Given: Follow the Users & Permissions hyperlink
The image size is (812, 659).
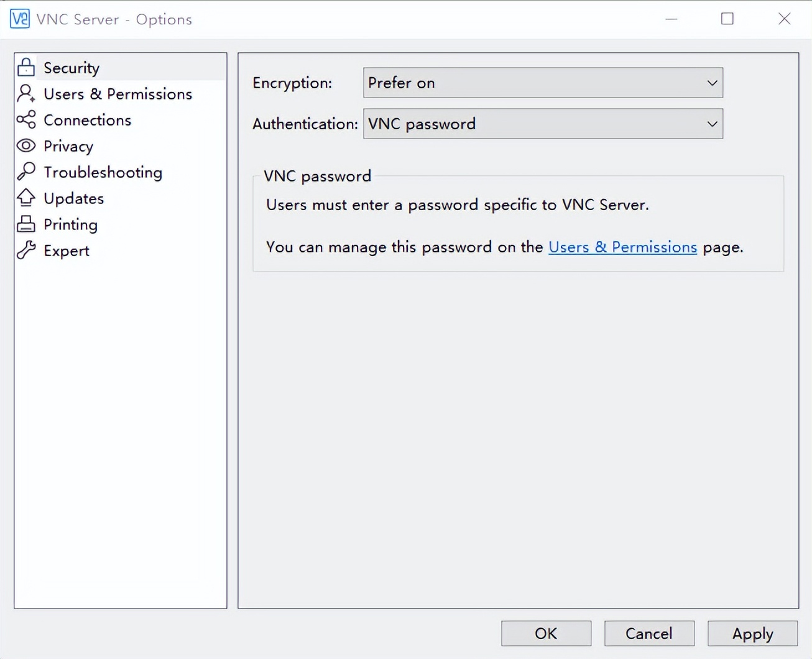Looking at the screenshot, I should [x=622, y=247].
